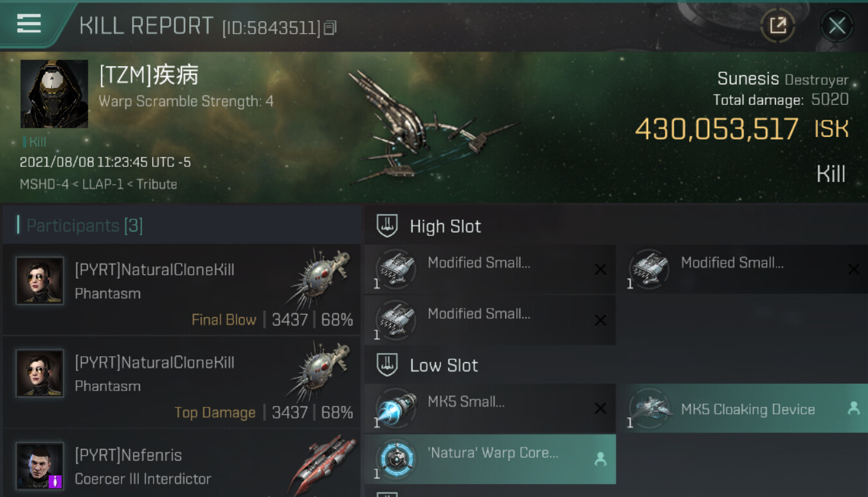
Task: Select first Modified Small high slot module
Action: click(x=490, y=269)
